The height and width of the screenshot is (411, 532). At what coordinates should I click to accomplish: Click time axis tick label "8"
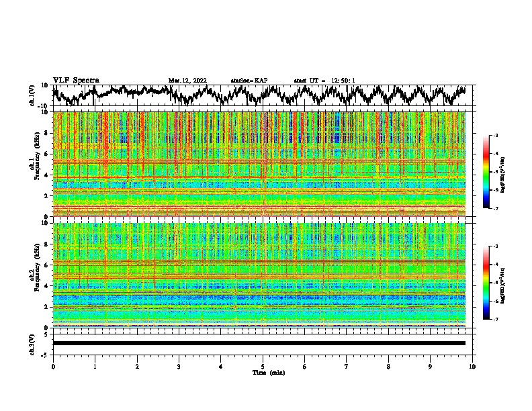(x=388, y=367)
